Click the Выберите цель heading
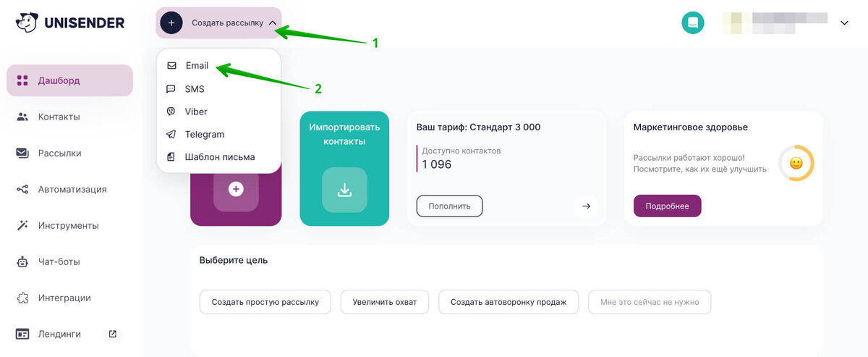 tap(234, 260)
